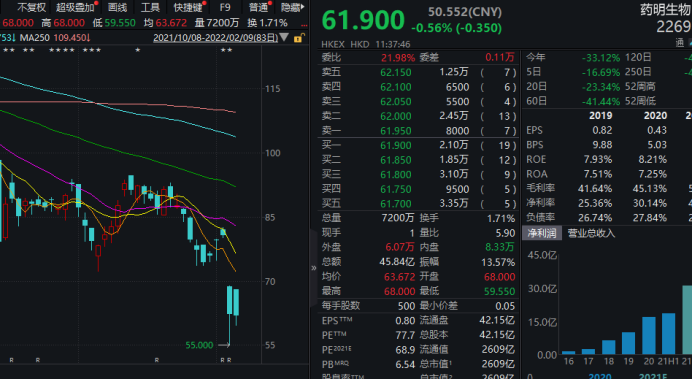Click the 隐藏 hide button

tap(290, 8)
